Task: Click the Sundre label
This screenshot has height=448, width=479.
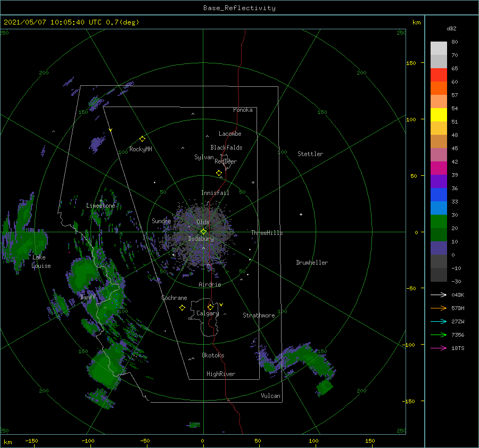Action: (161, 221)
